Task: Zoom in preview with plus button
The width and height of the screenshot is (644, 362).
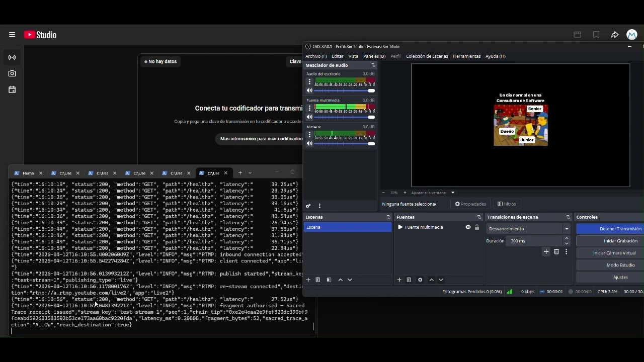Action: tap(405, 193)
